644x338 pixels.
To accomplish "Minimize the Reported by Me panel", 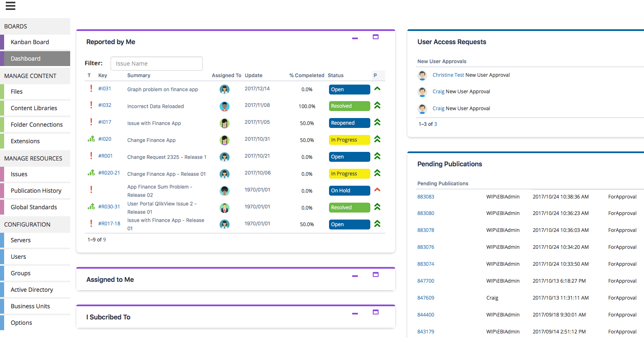I will pyautogui.click(x=355, y=38).
